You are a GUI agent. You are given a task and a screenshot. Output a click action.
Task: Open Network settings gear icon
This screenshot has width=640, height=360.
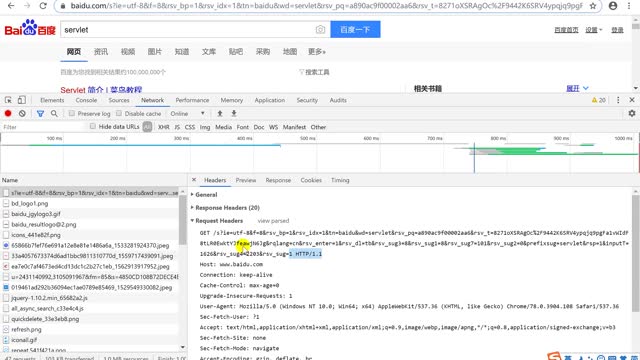coord(632,113)
